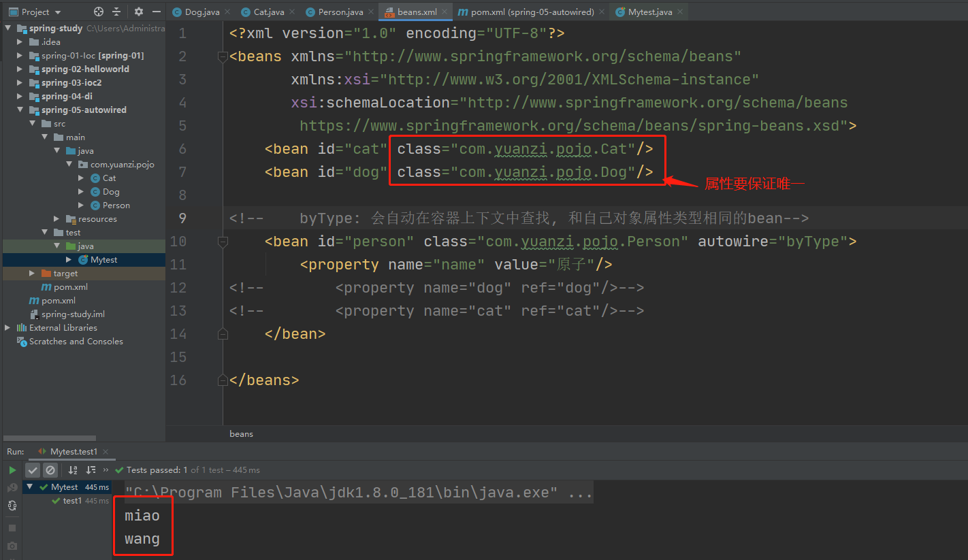Show more test toolbar actions chevron
Viewport: 968px width, 560px height.
point(106,470)
